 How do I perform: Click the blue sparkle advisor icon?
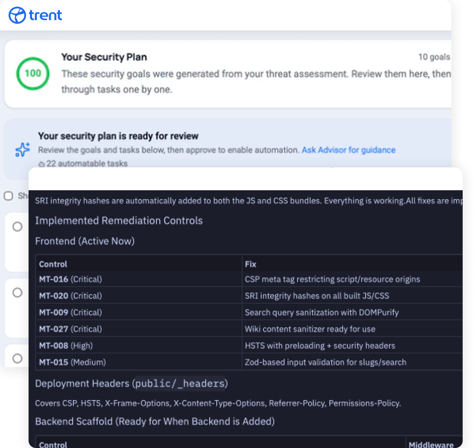coord(23,150)
